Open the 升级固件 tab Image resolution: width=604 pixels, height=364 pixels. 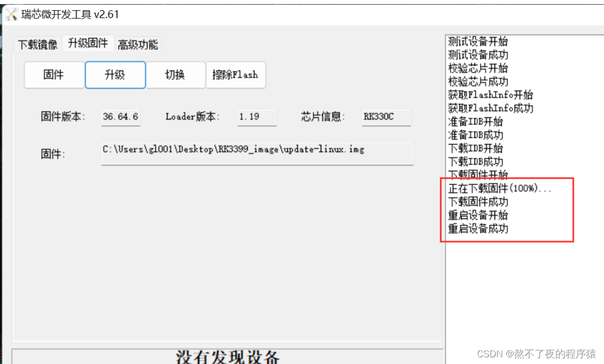click(87, 44)
